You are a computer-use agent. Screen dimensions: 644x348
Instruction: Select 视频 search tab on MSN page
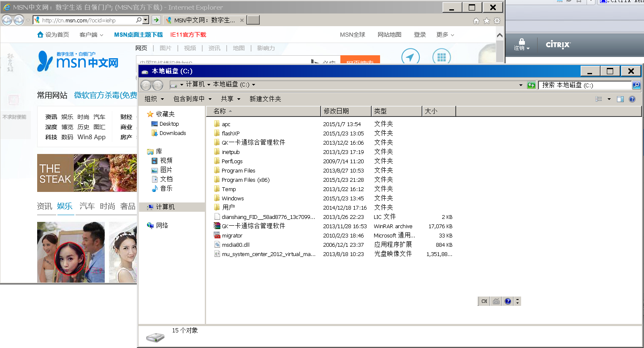190,48
